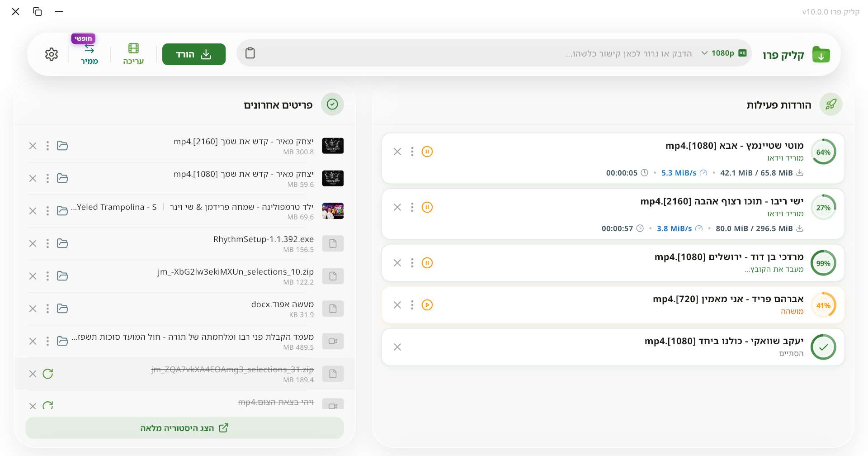
Task: Cancel the ישי ריבו download
Action: click(x=397, y=207)
